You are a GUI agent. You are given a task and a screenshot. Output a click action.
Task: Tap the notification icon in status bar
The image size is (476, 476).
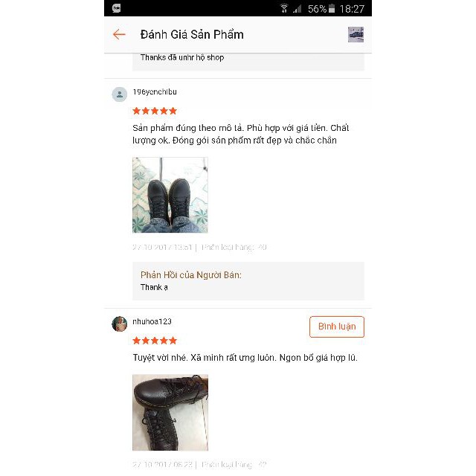point(116,8)
